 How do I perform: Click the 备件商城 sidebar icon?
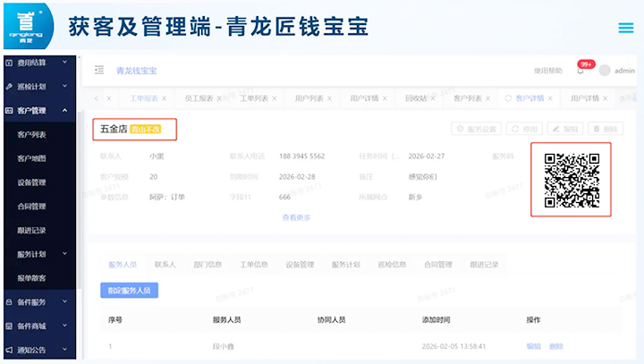9,326
